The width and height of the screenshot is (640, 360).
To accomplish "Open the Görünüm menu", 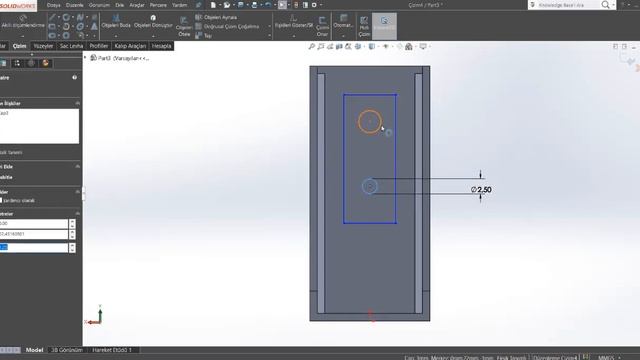I will 99,5.
